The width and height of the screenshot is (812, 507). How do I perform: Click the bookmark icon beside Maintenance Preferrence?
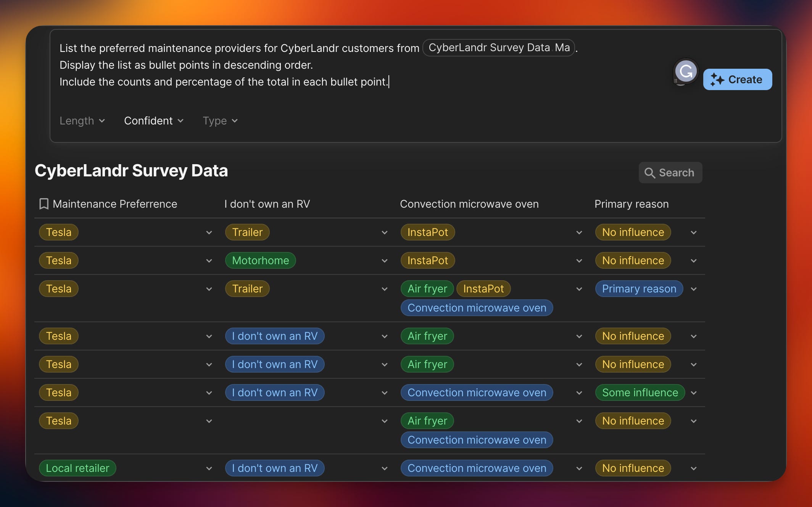pos(43,203)
